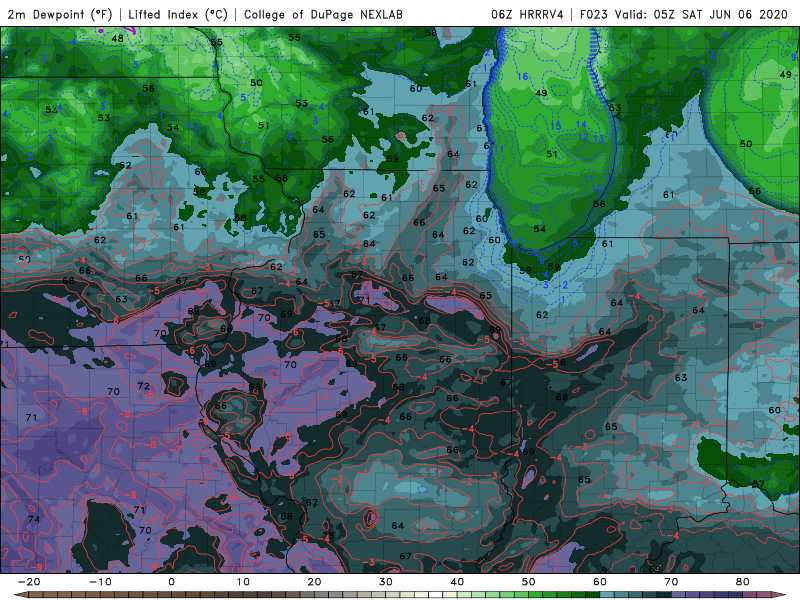This screenshot has height=600, width=800.
Task: Click the blue "16" lifted index contour label
Action: pos(522,77)
